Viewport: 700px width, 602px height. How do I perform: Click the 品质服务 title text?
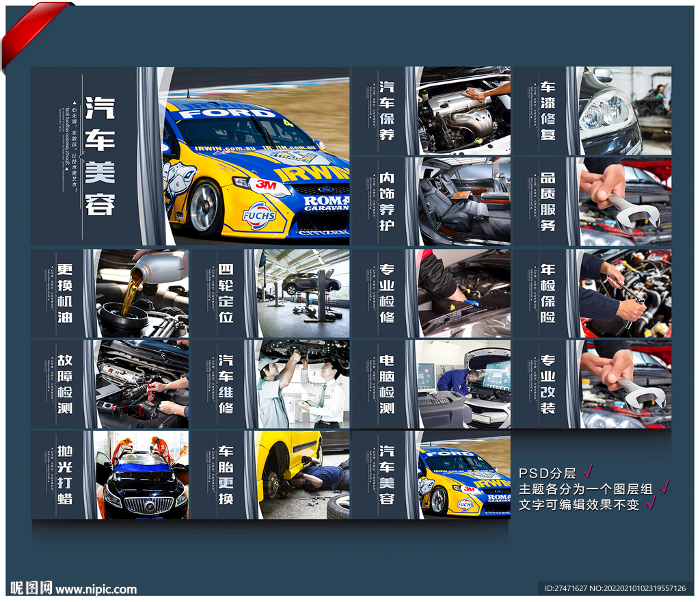(x=548, y=201)
